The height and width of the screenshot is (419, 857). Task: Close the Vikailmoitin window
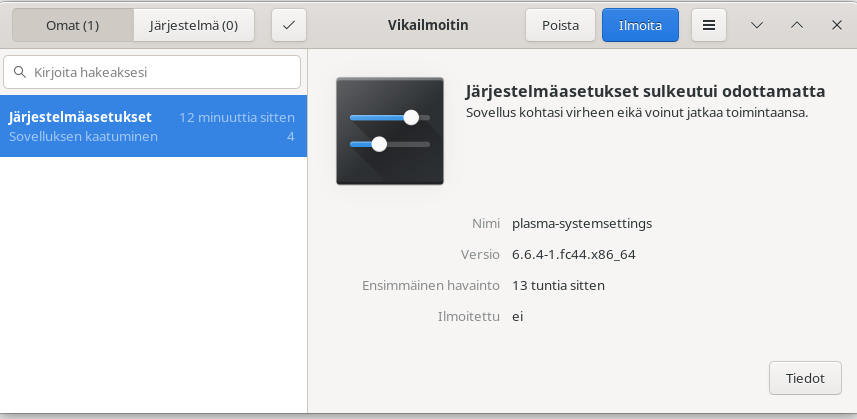click(x=837, y=25)
